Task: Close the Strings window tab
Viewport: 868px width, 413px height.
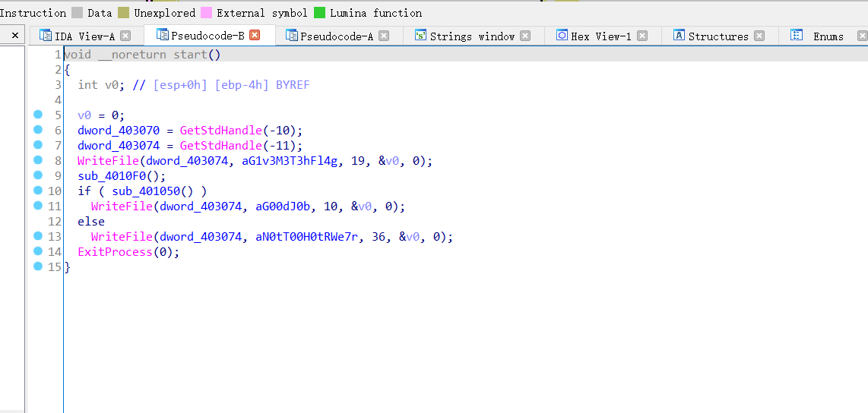Action: click(524, 36)
